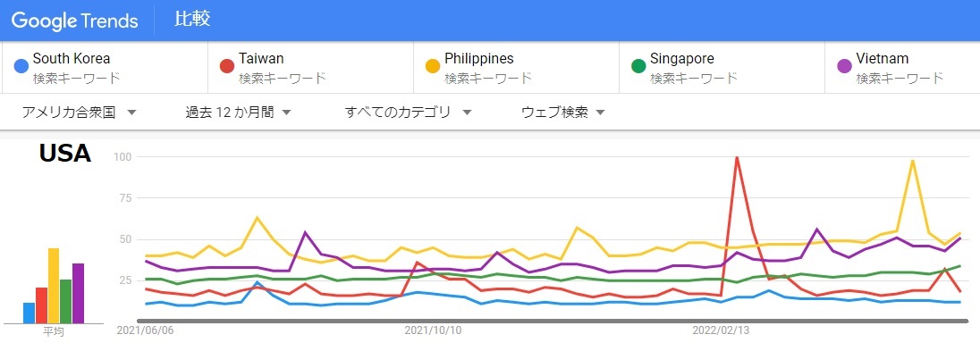The width and height of the screenshot is (980, 351).
Task: Edit the Taiwan search term
Action: click(x=310, y=68)
